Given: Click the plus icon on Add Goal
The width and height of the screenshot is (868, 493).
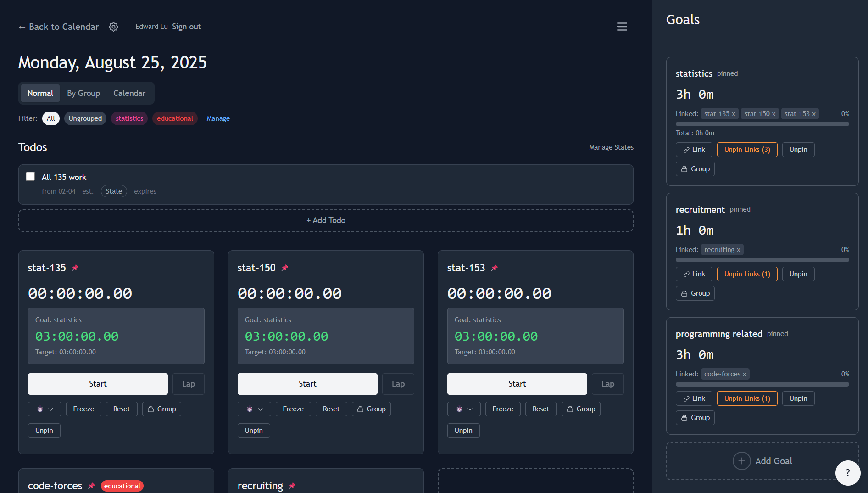Looking at the screenshot, I should click(x=742, y=460).
